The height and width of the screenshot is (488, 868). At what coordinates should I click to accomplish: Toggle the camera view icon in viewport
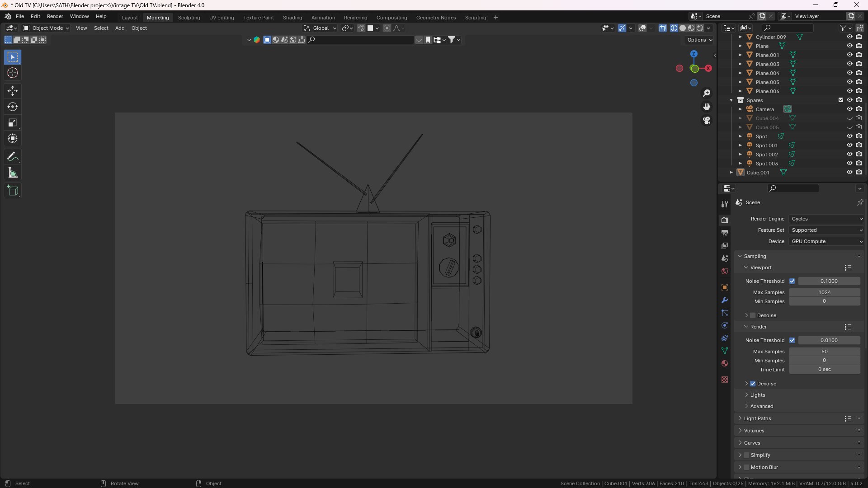[x=707, y=121]
